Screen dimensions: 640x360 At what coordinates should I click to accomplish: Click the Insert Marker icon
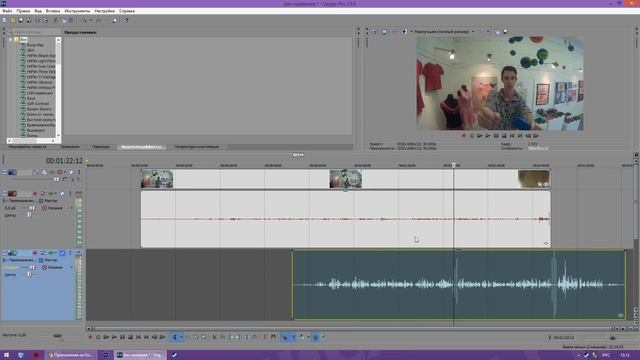265,337
